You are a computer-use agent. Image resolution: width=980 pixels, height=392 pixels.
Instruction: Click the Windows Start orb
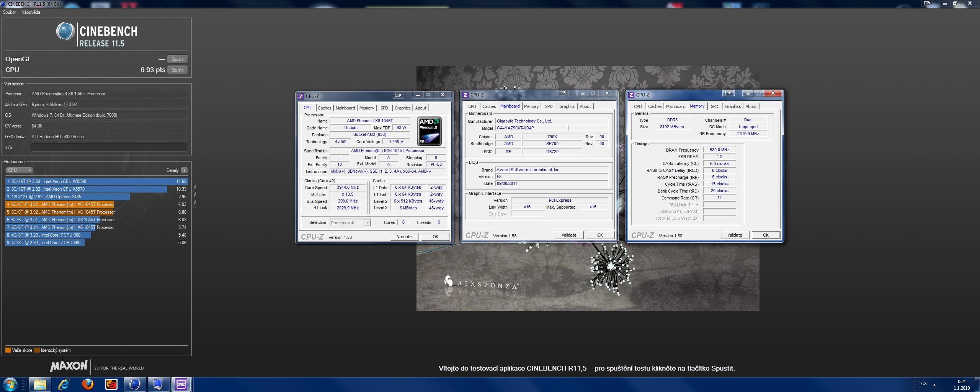pyautogui.click(x=10, y=384)
